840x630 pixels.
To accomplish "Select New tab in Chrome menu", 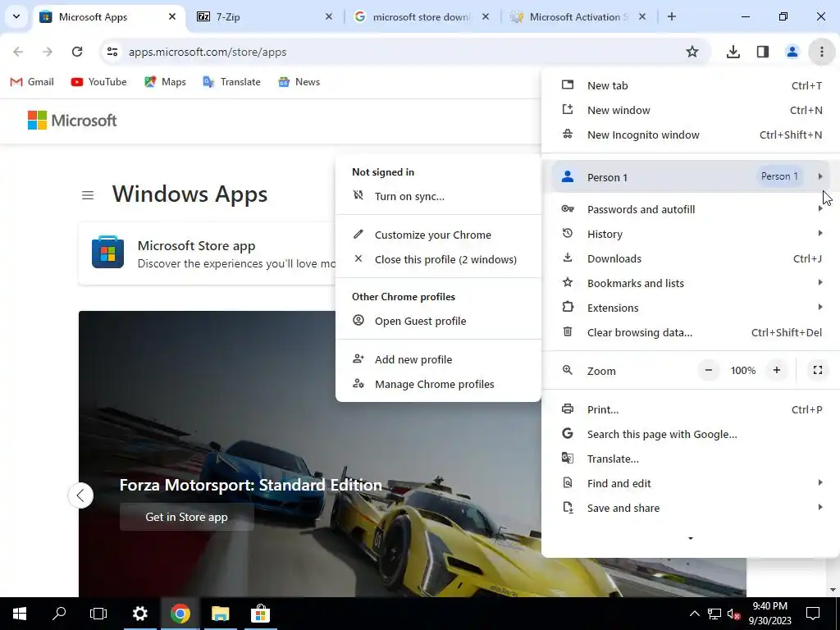I will [x=691, y=85].
